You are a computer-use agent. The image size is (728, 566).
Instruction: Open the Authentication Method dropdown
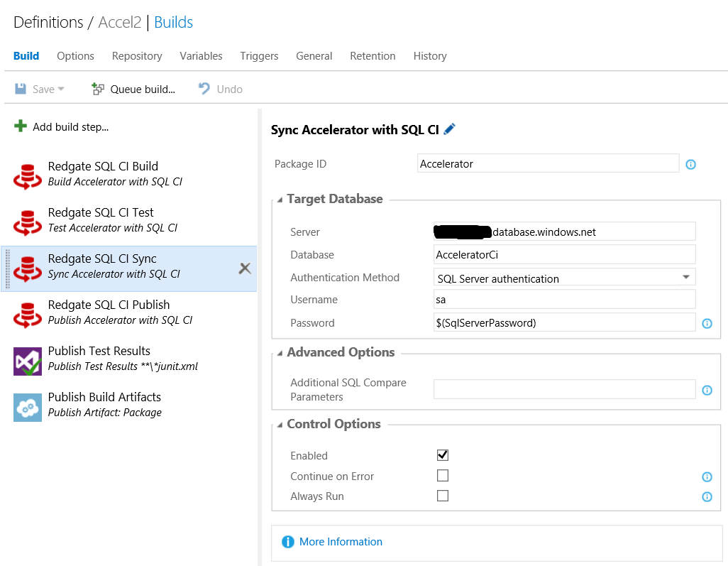[564, 278]
